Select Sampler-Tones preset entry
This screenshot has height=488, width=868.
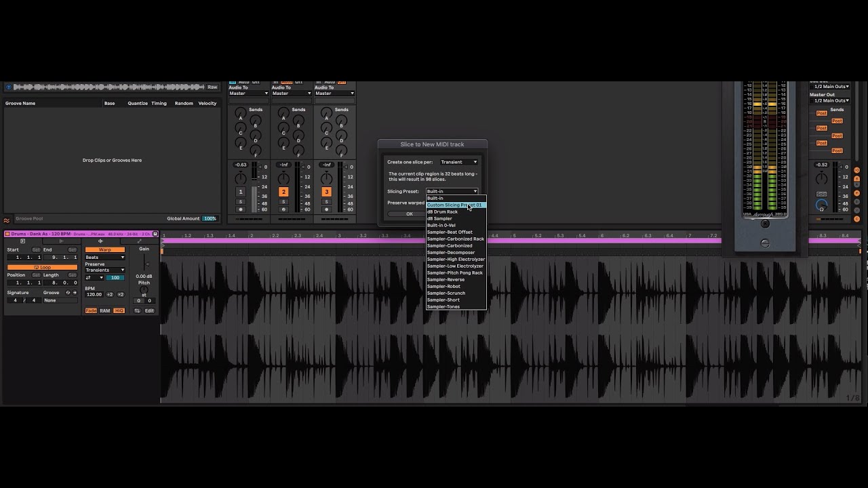tap(456, 306)
